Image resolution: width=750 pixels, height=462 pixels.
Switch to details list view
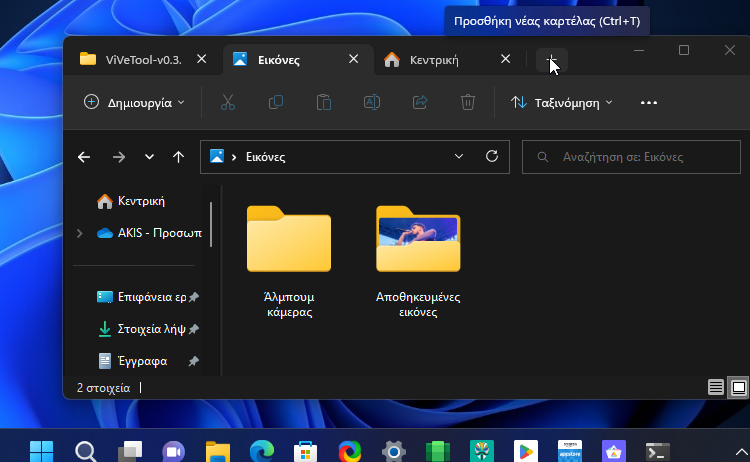[715, 386]
